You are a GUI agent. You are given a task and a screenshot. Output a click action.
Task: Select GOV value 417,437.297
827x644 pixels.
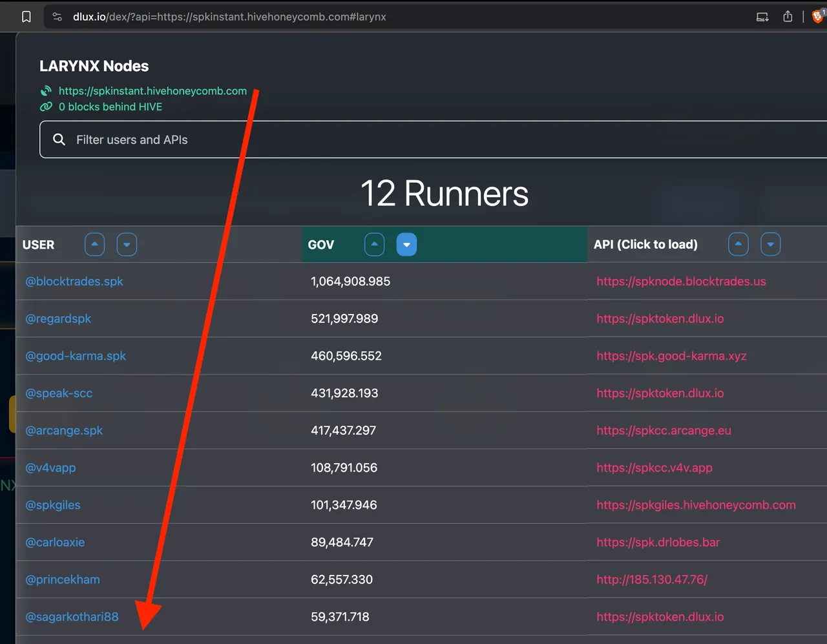click(343, 431)
